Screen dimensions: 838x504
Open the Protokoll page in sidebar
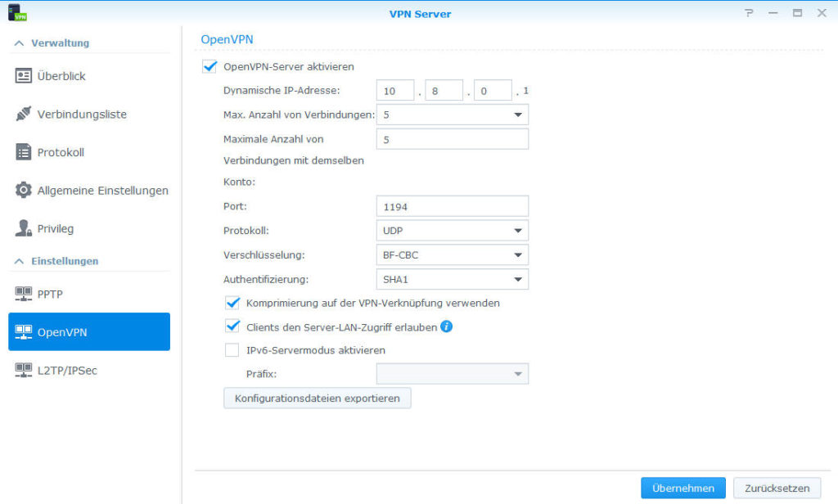tap(89, 152)
